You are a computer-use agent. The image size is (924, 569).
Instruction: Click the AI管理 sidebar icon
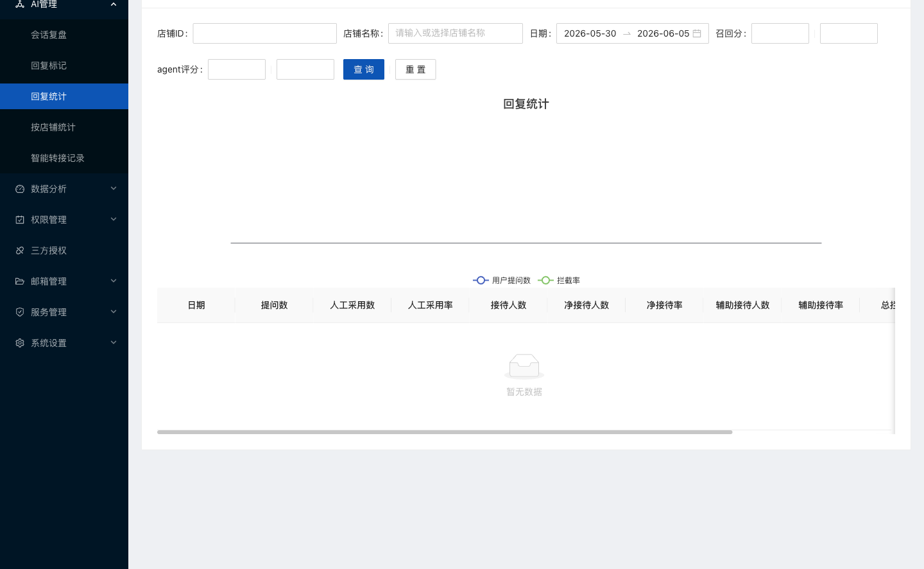click(x=20, y=4)
